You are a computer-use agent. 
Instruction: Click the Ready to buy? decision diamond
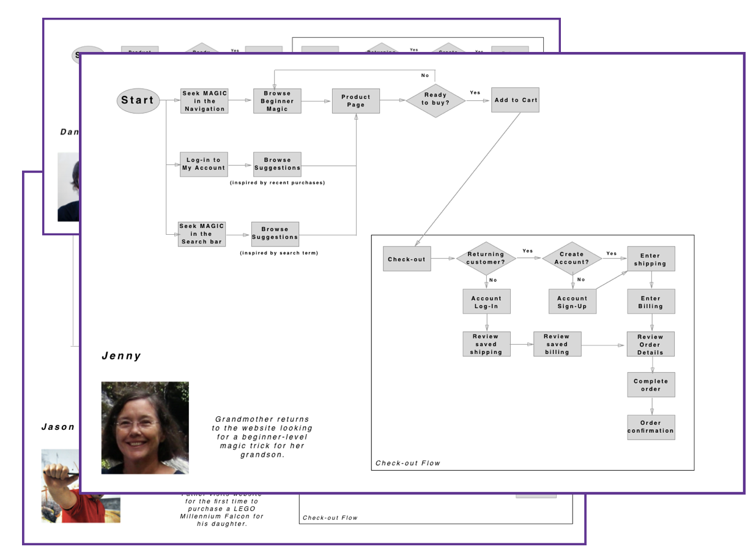pos(435,100)
